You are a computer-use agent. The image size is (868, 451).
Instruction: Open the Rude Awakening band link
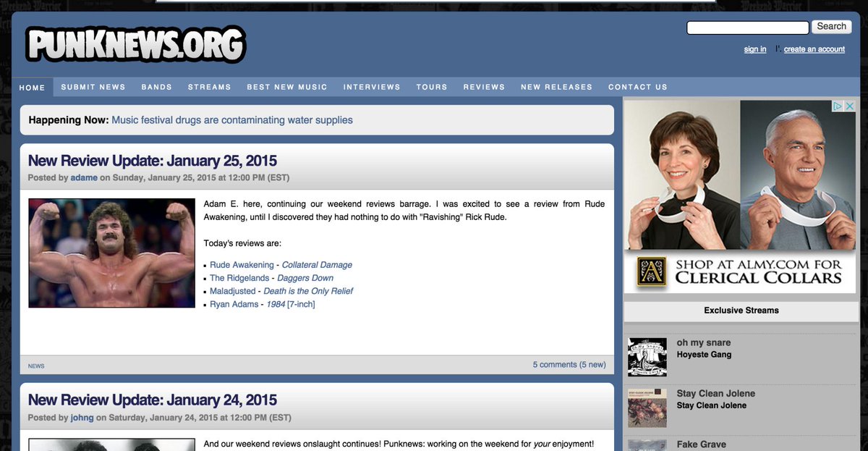pyautogui.click(x=242, y=265)
